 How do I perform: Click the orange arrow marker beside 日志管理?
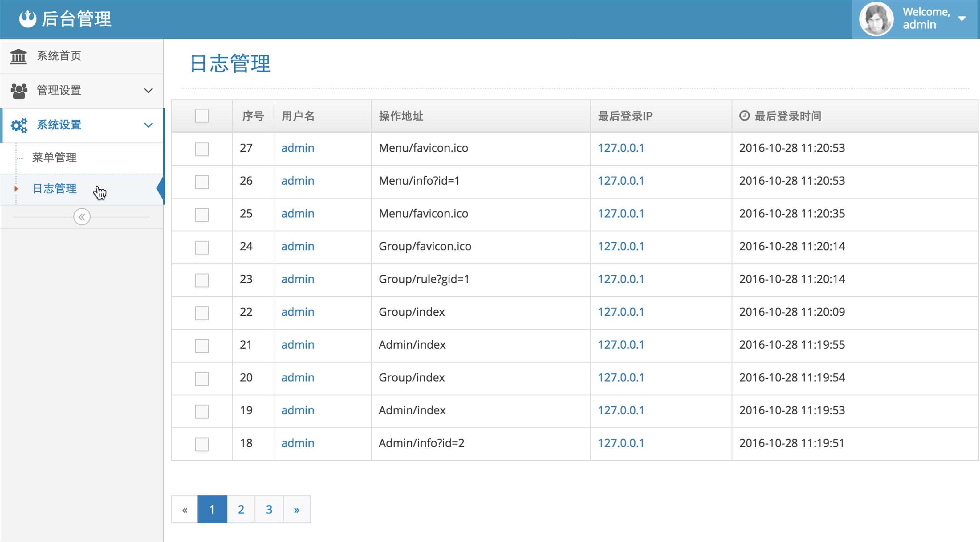(x=16, y=189)
